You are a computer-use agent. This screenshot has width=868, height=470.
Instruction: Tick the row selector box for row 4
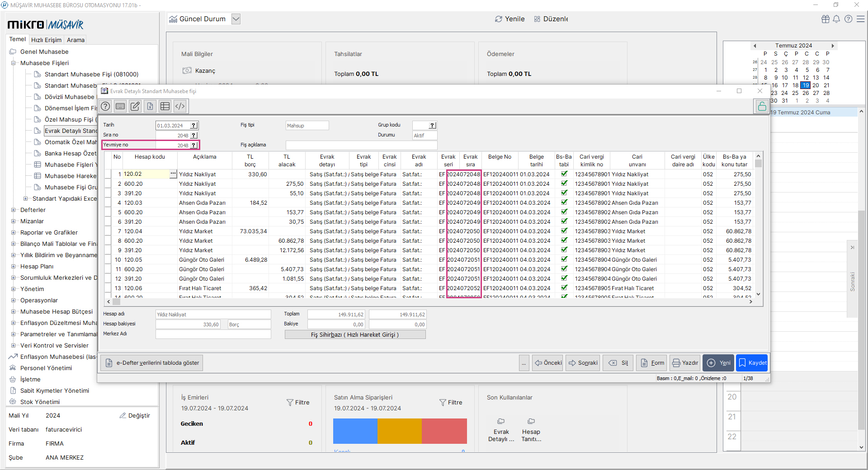[108, 203]
